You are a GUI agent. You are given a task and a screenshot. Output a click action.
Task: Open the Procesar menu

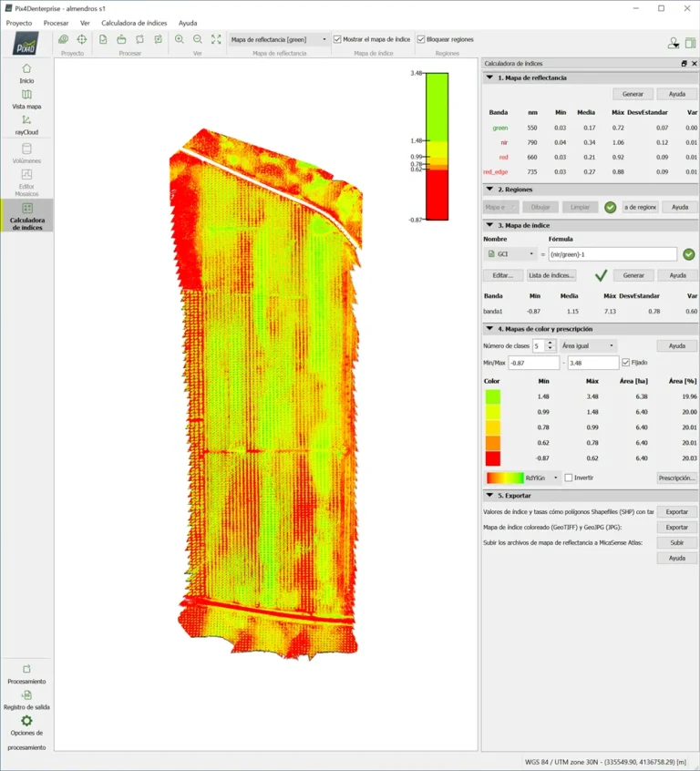tap(57, 23)
